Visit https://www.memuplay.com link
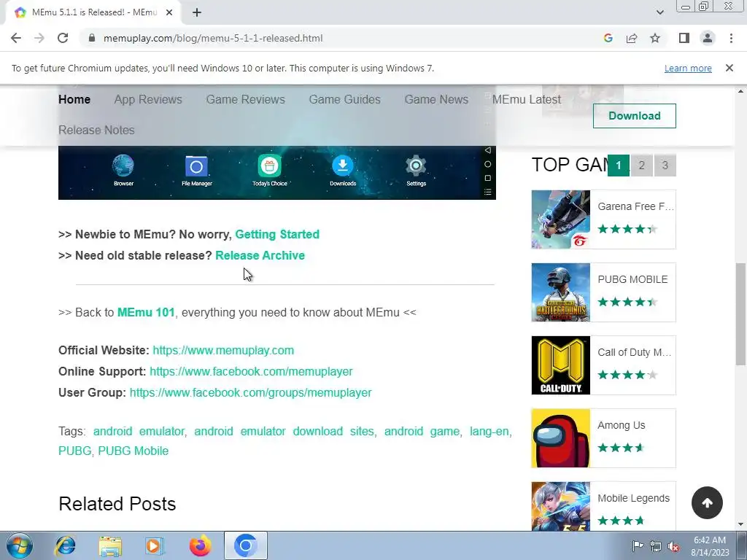 (x=223, y=351)
